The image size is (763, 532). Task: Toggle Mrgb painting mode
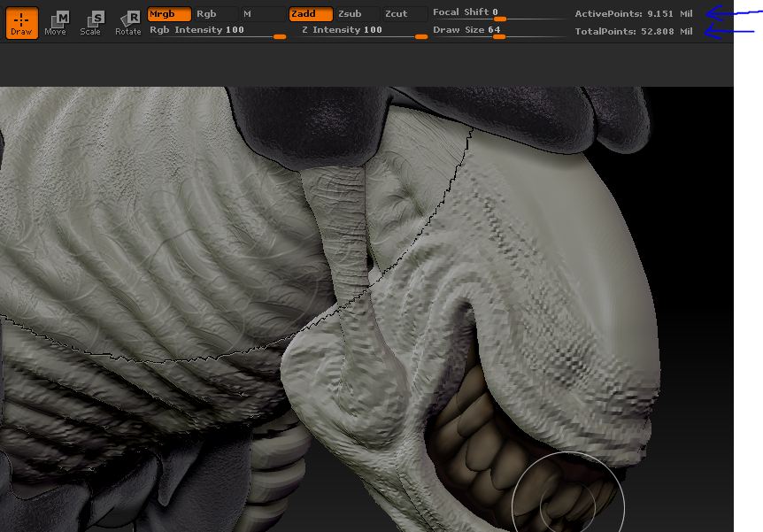click(x=168, y=14)
